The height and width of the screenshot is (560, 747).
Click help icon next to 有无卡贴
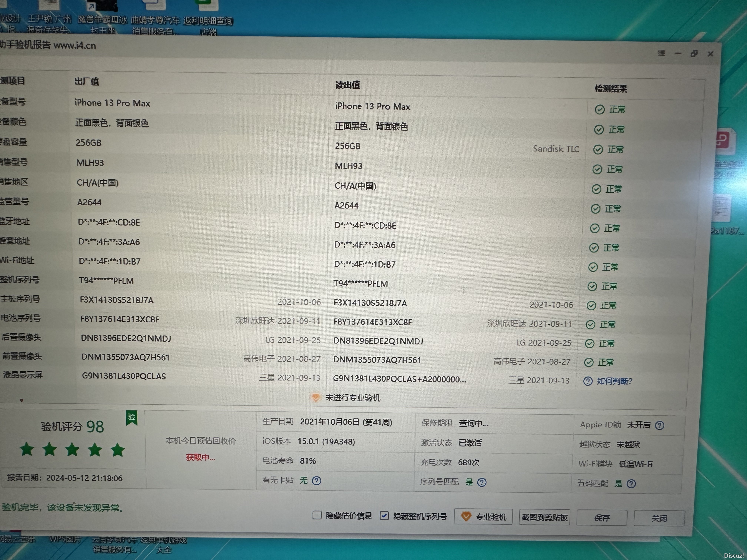(x=316, y=480)
